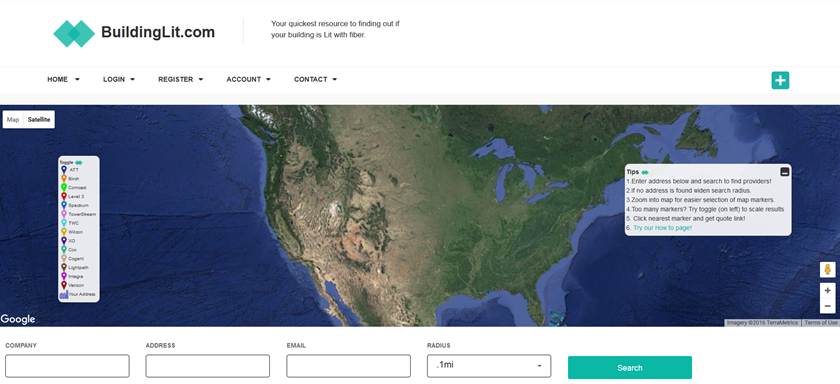840x384 pixels.
Task: Expand the Home menu dropdown
Action: (x=63, y=79)
